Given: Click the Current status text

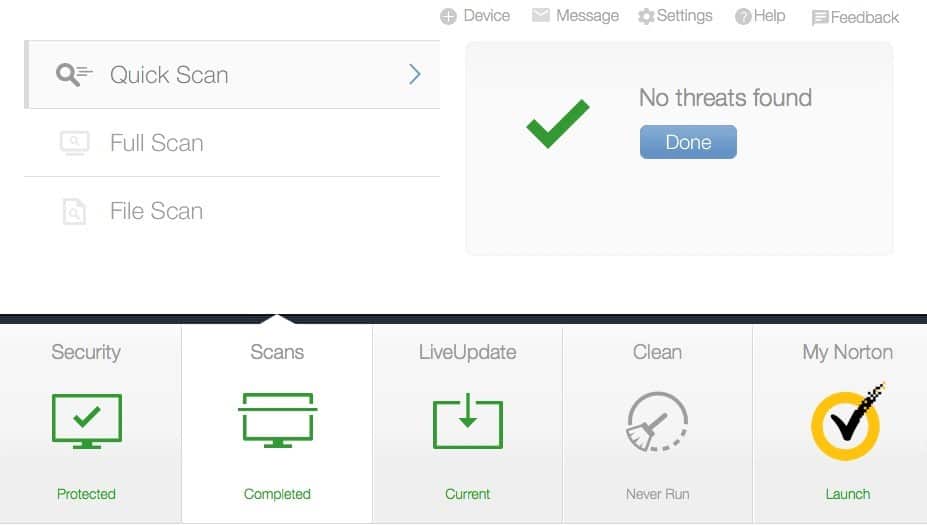Looking at the screenshot, I should pos(468,494).
